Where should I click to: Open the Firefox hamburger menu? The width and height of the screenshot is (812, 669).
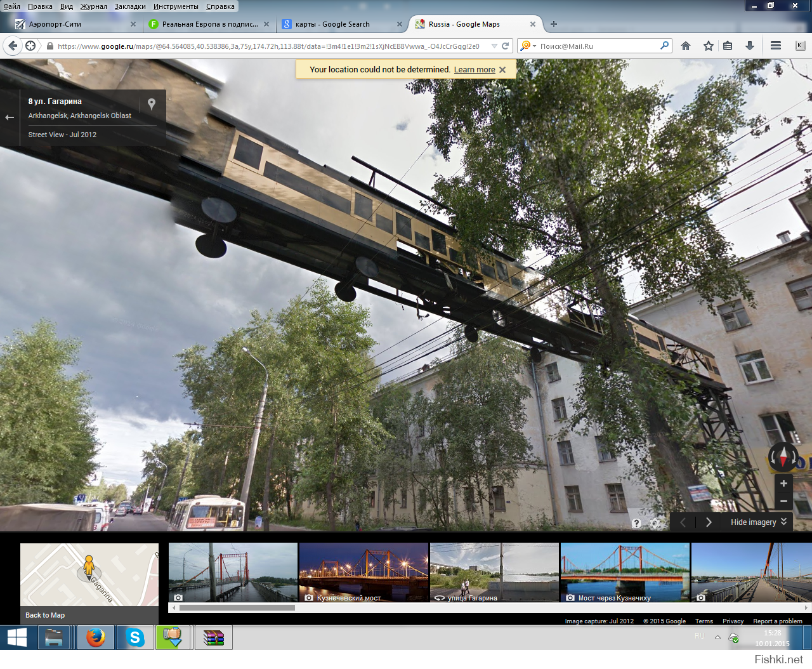(x=775, y=46)
